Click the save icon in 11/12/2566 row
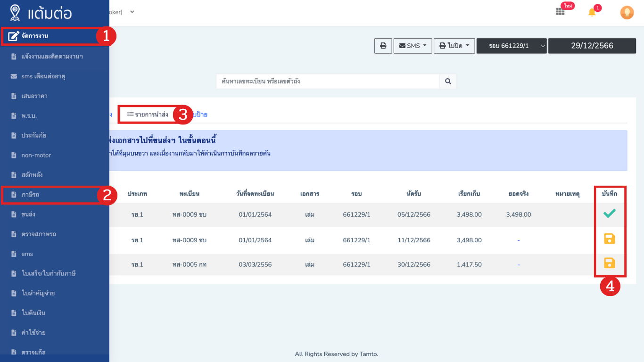This screenshot has height=362, width=644. [610, 239]
